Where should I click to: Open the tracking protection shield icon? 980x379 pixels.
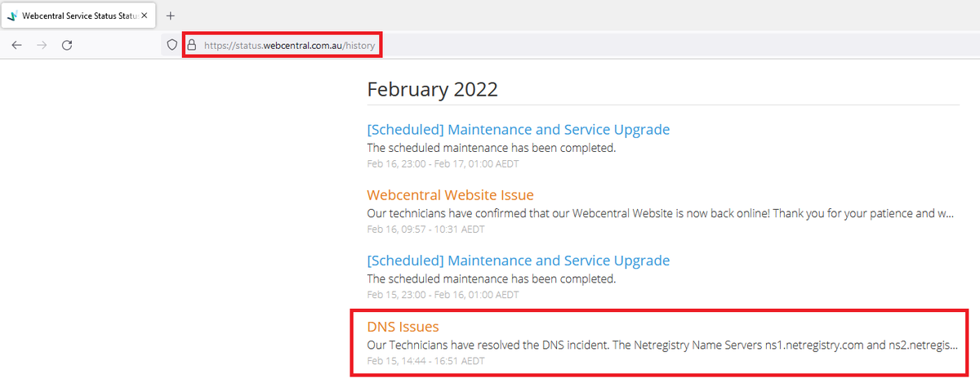[x=172, y=45]
